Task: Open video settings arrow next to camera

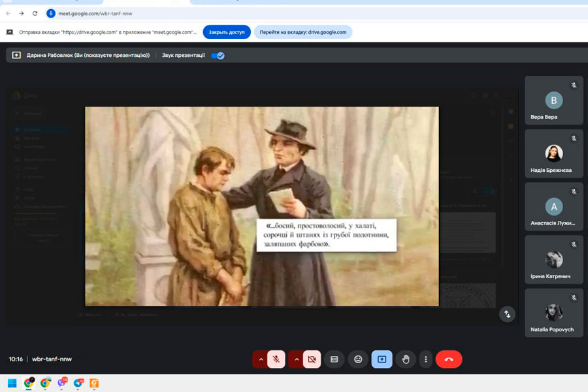Action: 296,359
